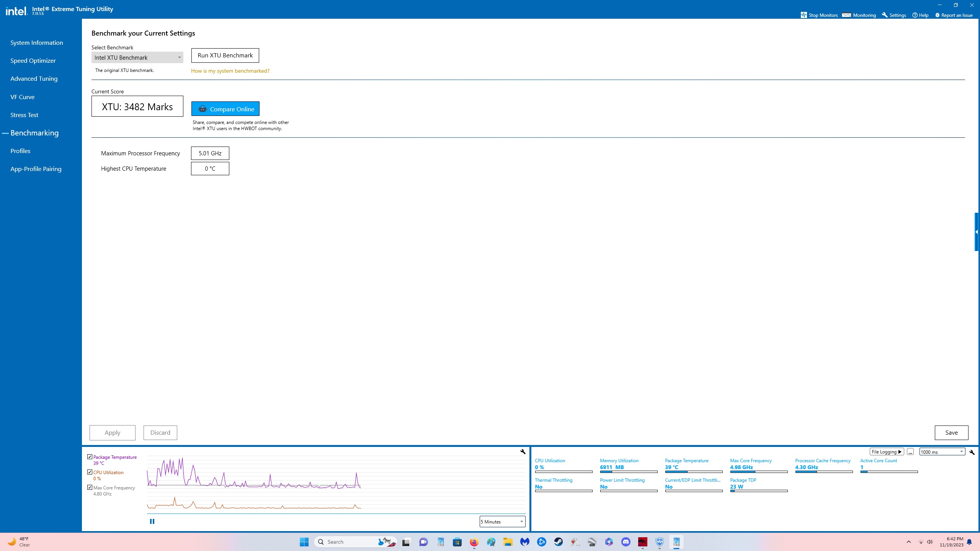Image resolution: width=980 pixels, height=551 pixels.
Task: Open the 1000 ms interval dropdown
Action: coord(942,452)
